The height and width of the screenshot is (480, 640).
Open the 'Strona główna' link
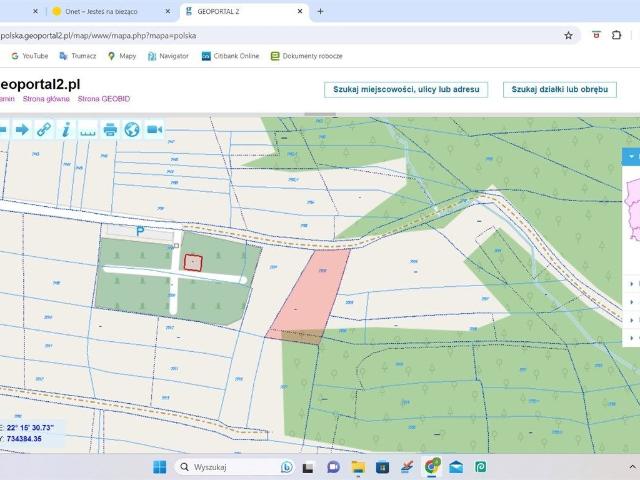(x=46, y=99)
